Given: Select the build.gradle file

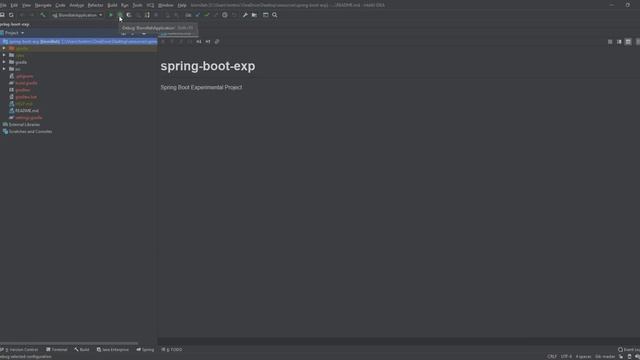Looking at the screenshot, I should pyautogui.click(x=26, y=83).
